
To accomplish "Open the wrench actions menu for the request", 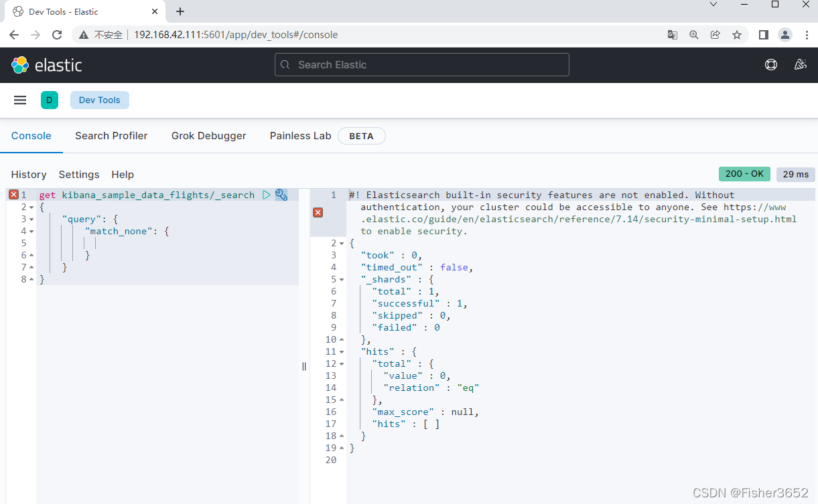I will (281, 195).
